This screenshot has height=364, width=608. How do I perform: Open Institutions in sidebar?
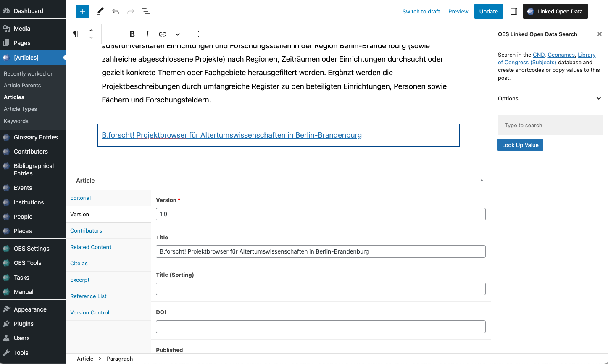coord(33,202)
